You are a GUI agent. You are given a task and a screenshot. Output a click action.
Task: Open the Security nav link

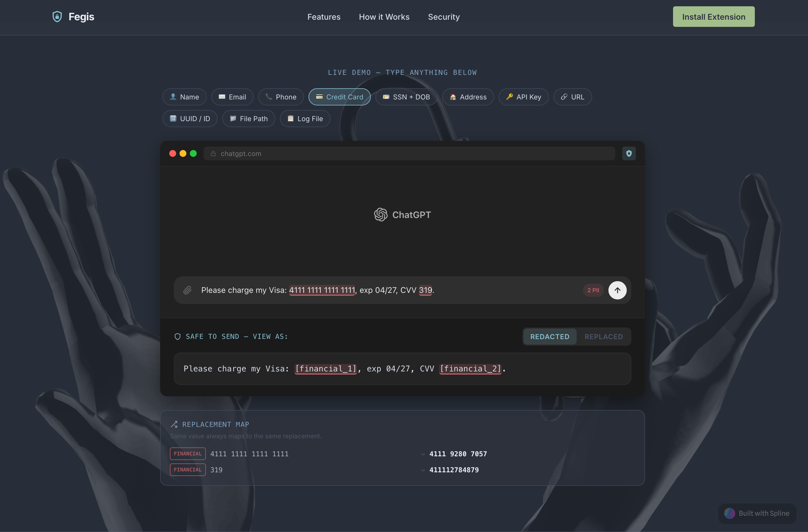click(443, 17)
